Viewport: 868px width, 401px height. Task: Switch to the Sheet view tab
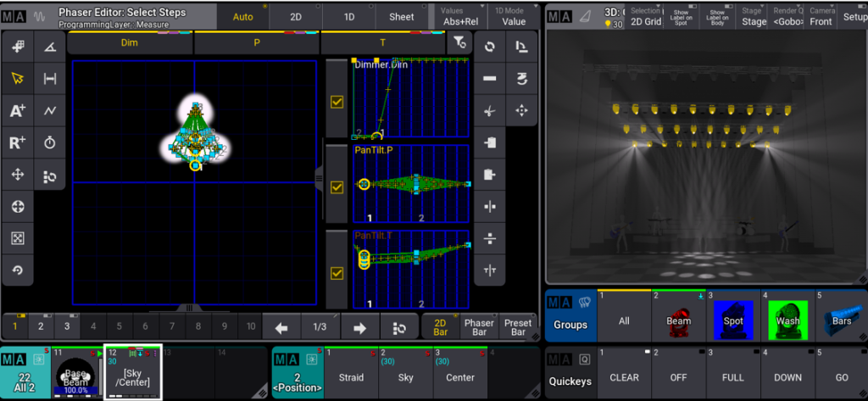(402, 17)
